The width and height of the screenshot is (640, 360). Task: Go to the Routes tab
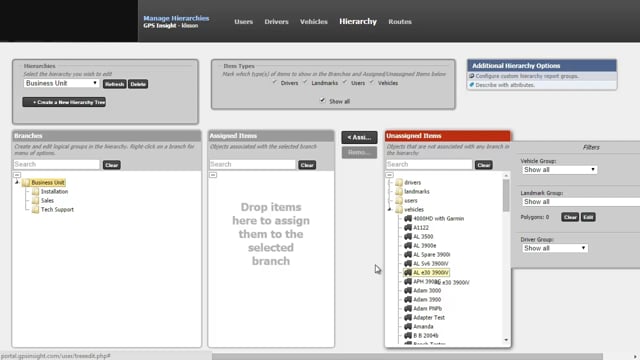click(400, 22)
